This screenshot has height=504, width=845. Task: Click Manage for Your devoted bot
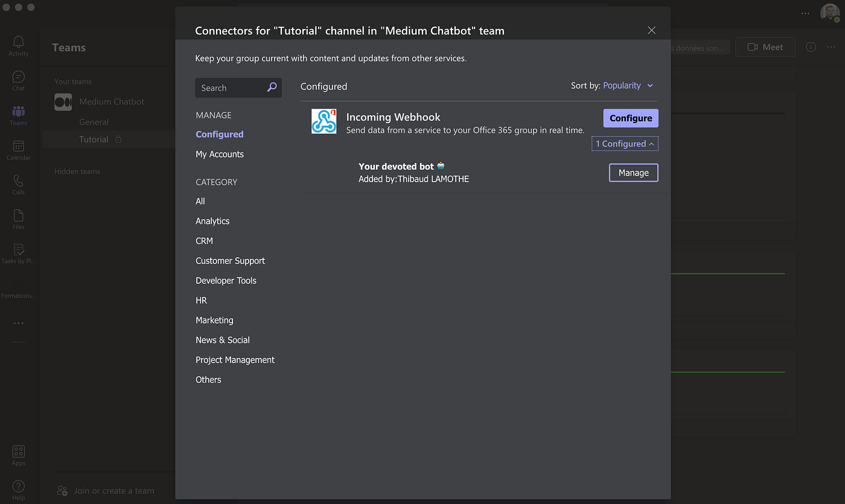click(634, 173)
